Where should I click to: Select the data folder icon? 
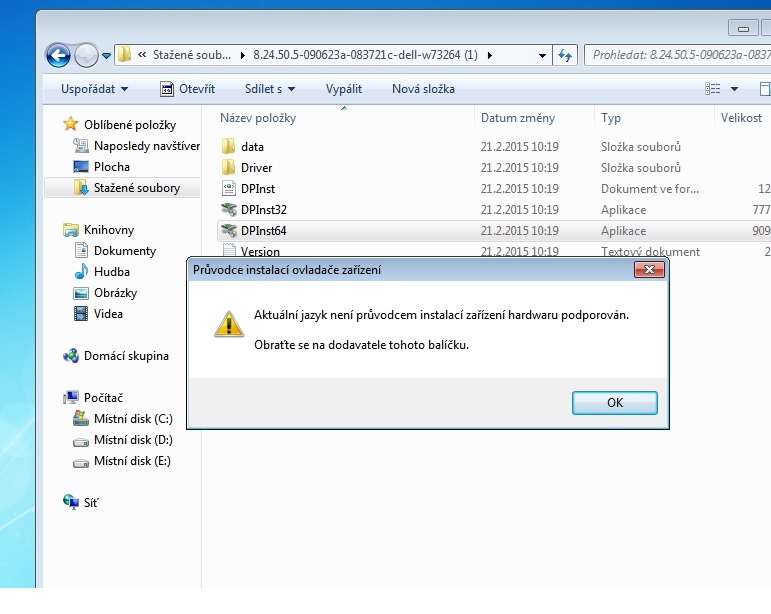pyautogui.click(x=228, y=146)
